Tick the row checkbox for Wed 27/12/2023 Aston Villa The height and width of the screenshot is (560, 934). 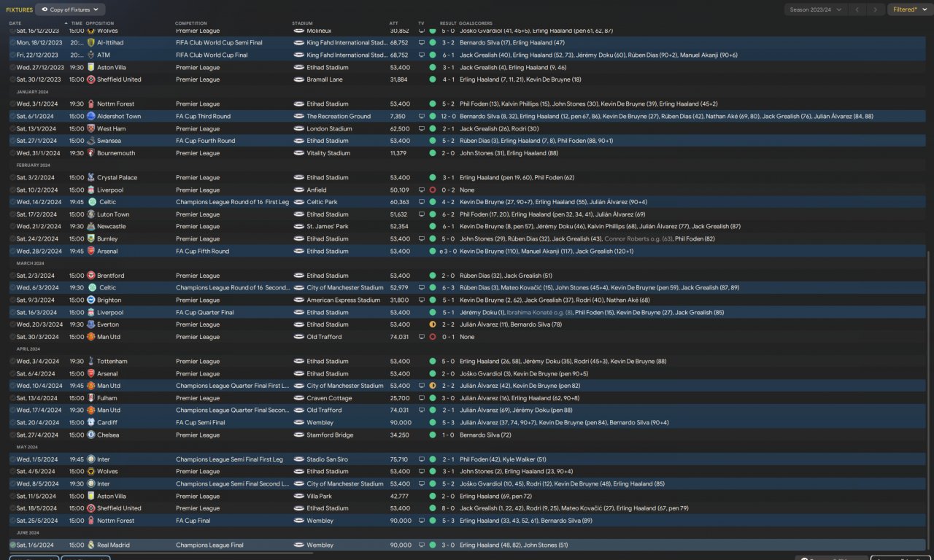point(12,68)
